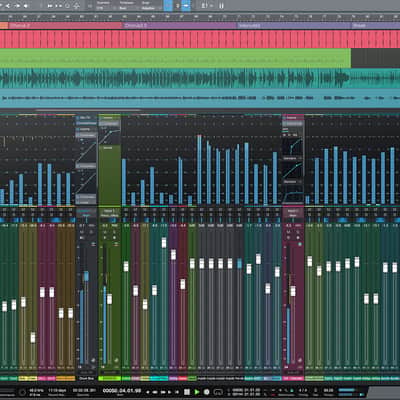Click the cyan channel name label at bottom
Image resolution: width=400 pixels, height=400 pixels.
[159, 378]
